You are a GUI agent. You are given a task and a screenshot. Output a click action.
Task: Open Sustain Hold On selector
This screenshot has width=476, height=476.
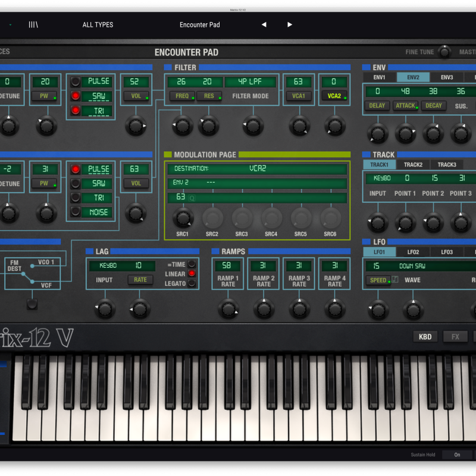457,455
